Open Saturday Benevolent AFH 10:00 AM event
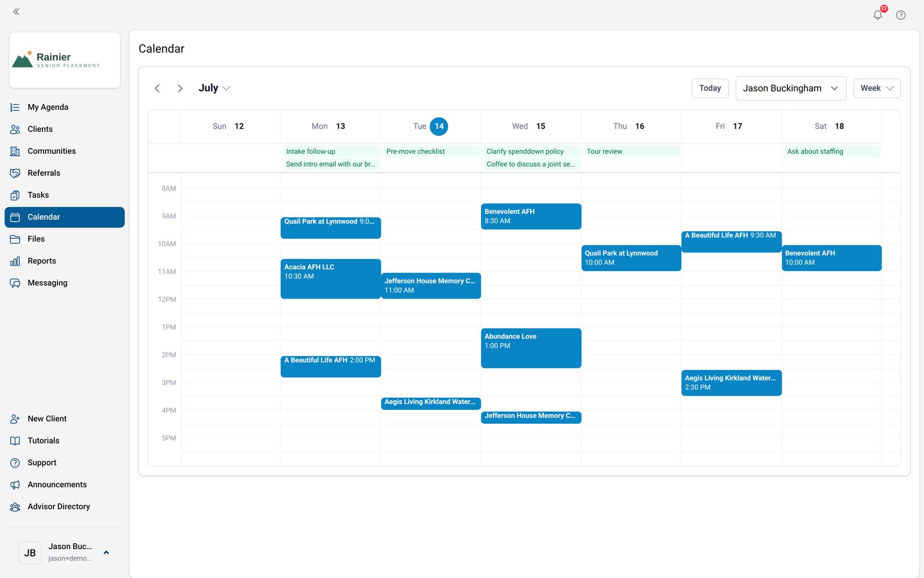 (x=832, y=258)
